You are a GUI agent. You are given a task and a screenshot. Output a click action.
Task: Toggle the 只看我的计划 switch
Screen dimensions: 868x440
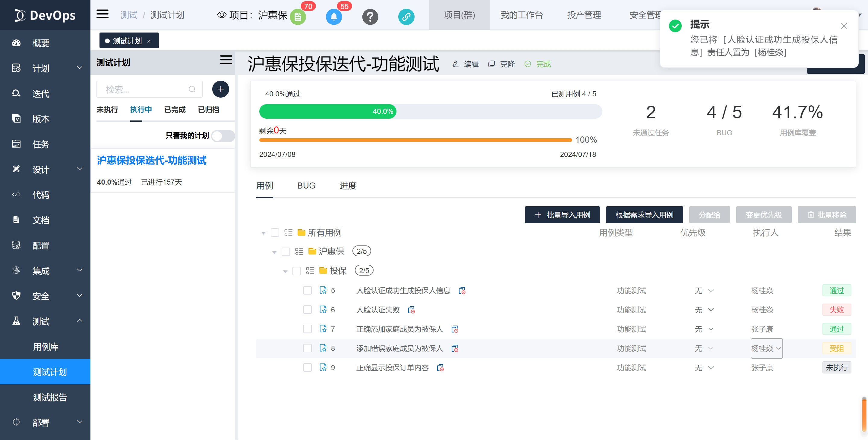pyautogui.click(x=223, y=136)
